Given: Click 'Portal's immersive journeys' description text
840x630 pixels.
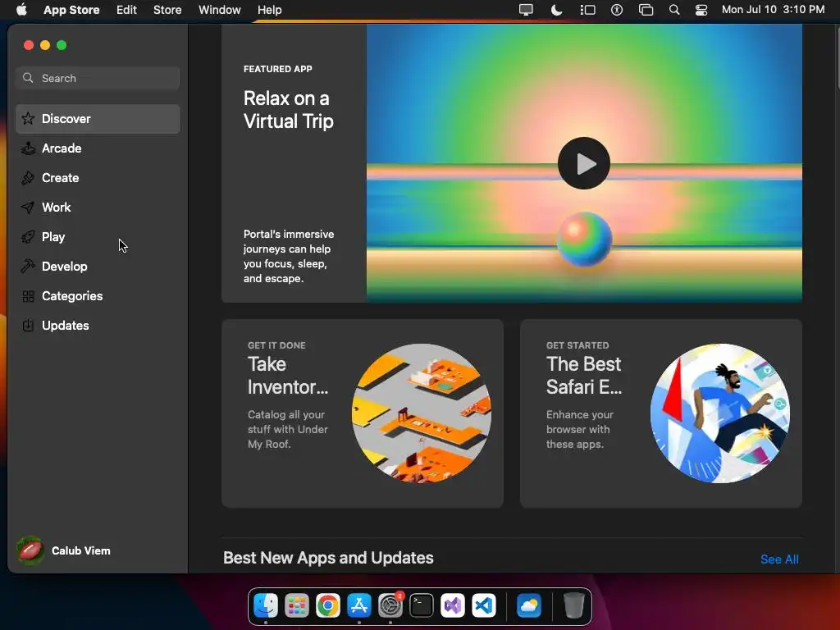Looking at the screenshot, I should point(289,256).
